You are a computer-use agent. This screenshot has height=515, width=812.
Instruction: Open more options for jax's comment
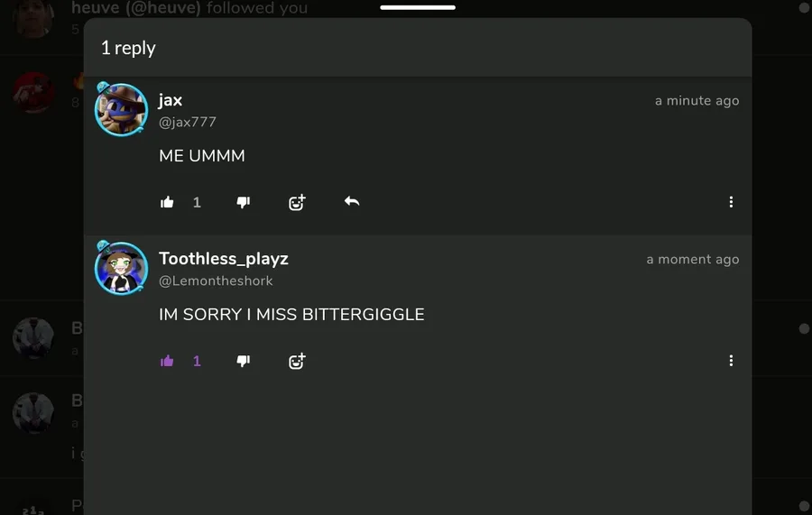pyautogui.click(x=731, y=202)
